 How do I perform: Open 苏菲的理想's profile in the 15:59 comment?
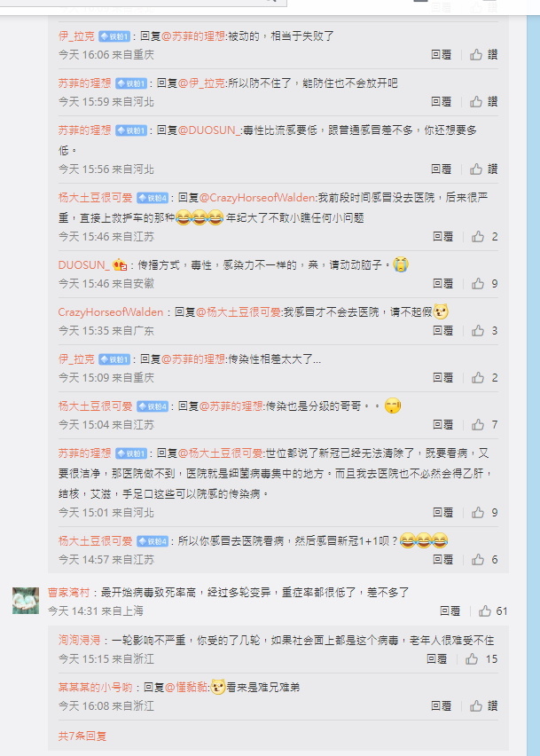(x=85, y=83)
